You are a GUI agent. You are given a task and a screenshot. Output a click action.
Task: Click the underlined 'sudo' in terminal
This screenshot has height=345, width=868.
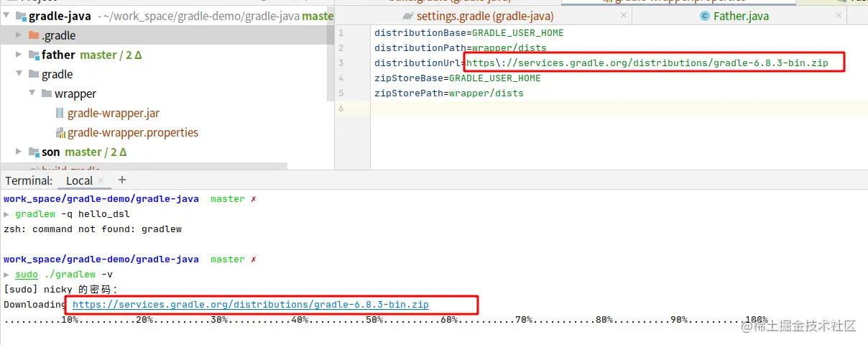tap(27, 274)
